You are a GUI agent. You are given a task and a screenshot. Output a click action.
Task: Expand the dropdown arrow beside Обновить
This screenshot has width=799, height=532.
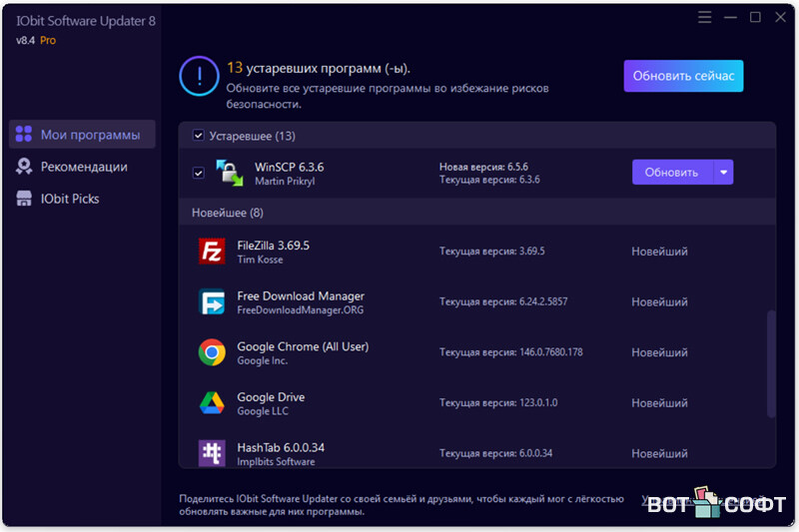[x=723, y=173]
